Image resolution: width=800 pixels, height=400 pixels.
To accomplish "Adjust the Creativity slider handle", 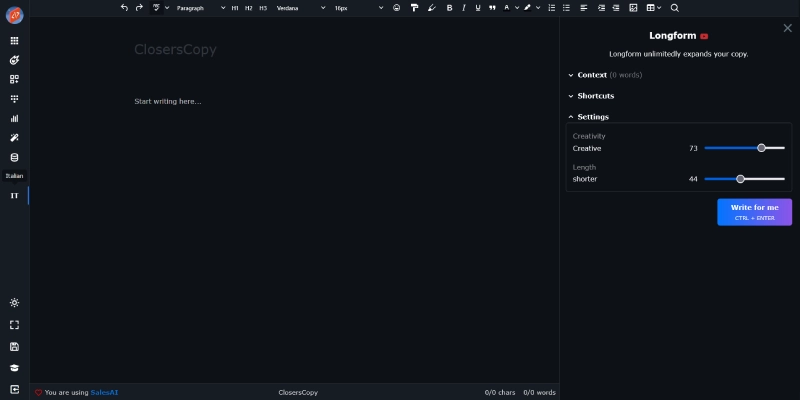I will 761,148.
